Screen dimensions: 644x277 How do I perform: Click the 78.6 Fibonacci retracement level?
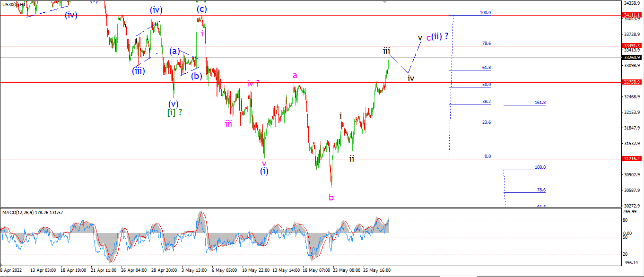point(486,43)
